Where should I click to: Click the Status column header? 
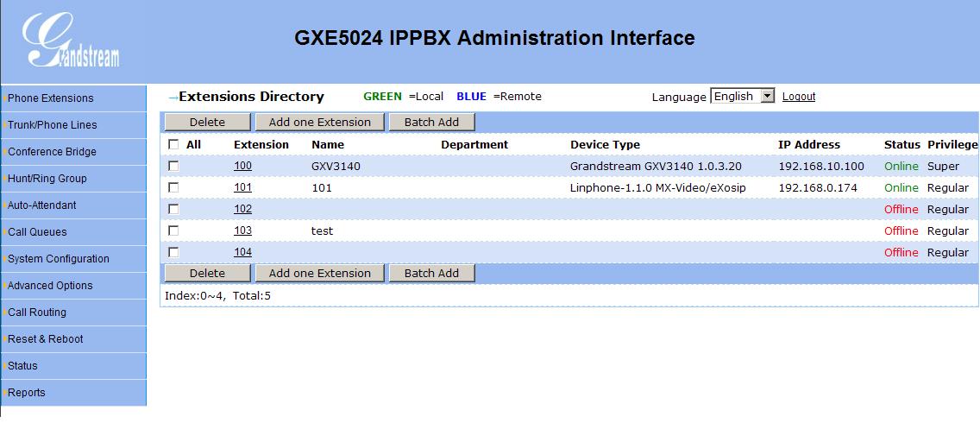[x=902, y=144]
